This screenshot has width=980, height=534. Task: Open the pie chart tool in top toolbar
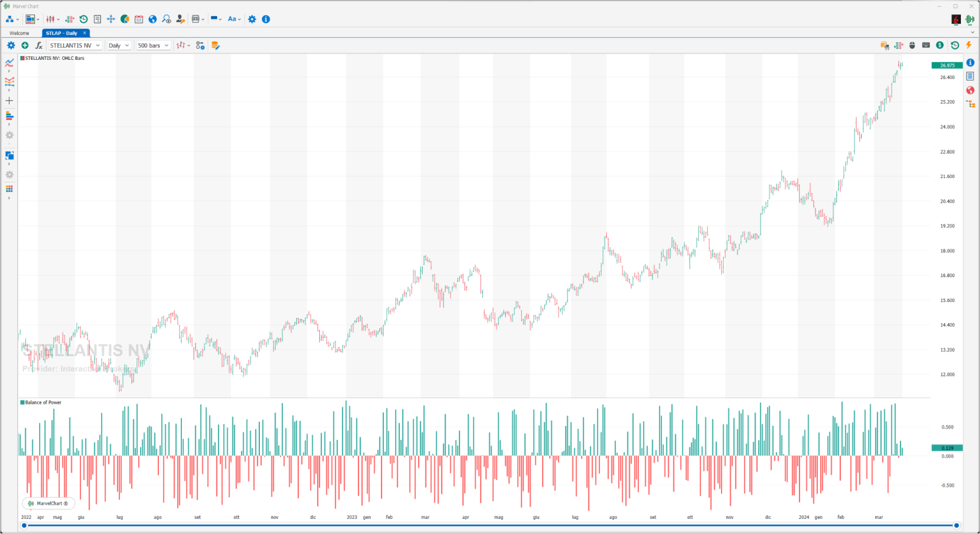[125, 19]
